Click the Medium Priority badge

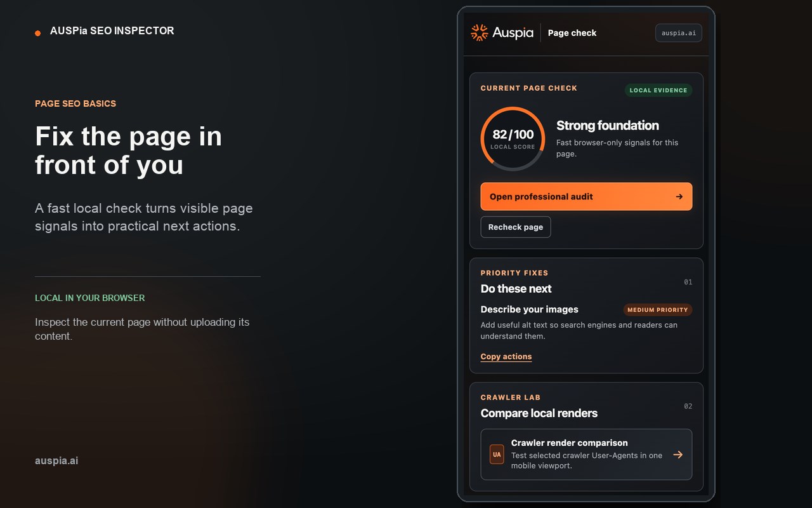(x=658, y=310)
